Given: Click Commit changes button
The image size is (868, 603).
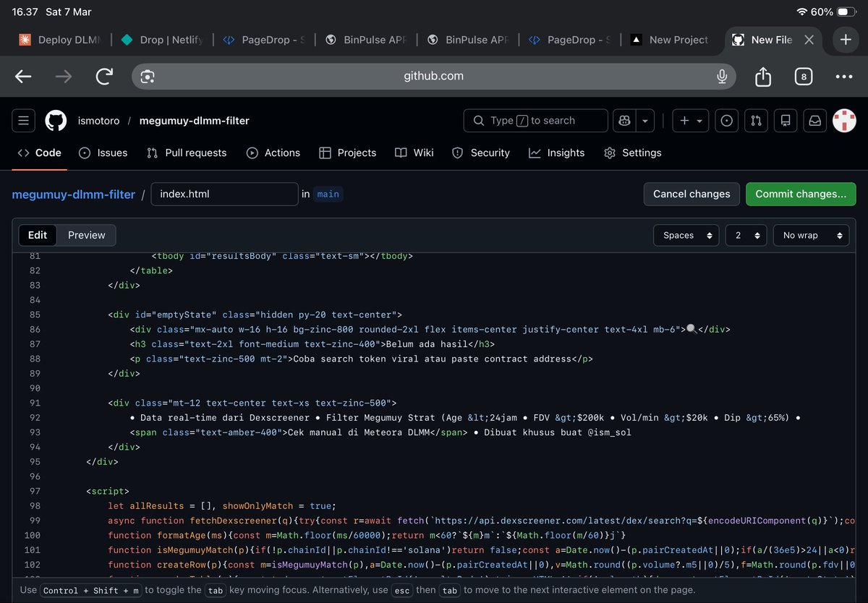Looking at the screenshot, I should click(x=801, y=194).
